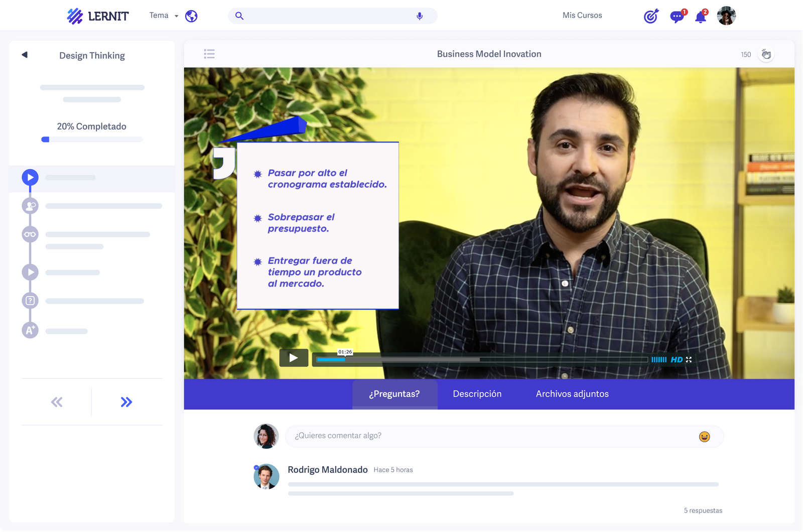Toggle fullscreen on the video player
The height and width of the screenshot is (532, 803).
(689, 359)
